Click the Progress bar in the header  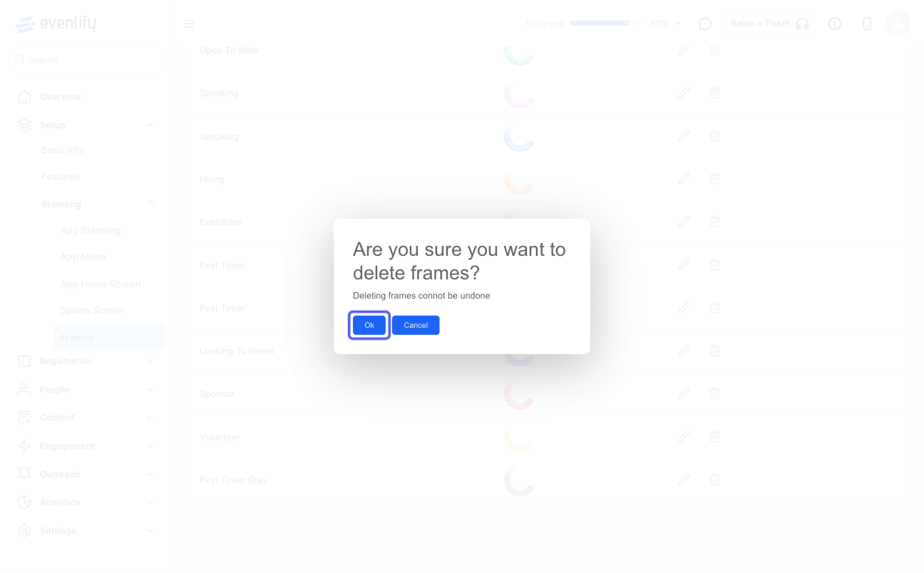[600, 24]
